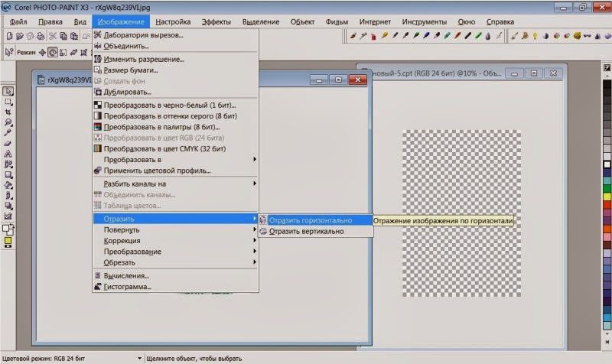The width and height of the screenshot is (612, 364).
Task: Click Преобразовать в цвет CMYK (32 бит)
Action: 176,148
